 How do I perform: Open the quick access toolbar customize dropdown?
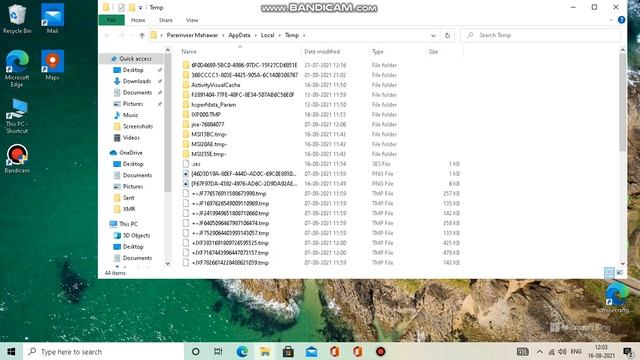click(140, 7)
